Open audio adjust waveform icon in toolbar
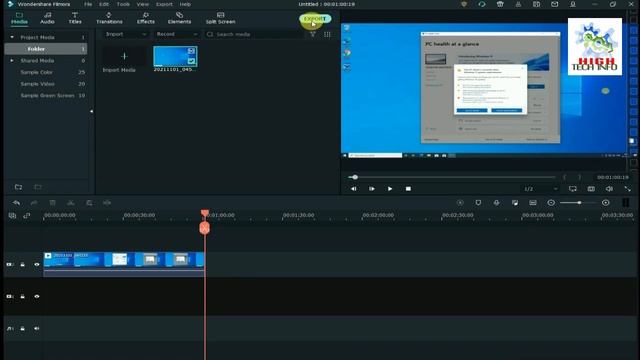The width and height of the screenshot is (640, 360). (x=107, y=203)
